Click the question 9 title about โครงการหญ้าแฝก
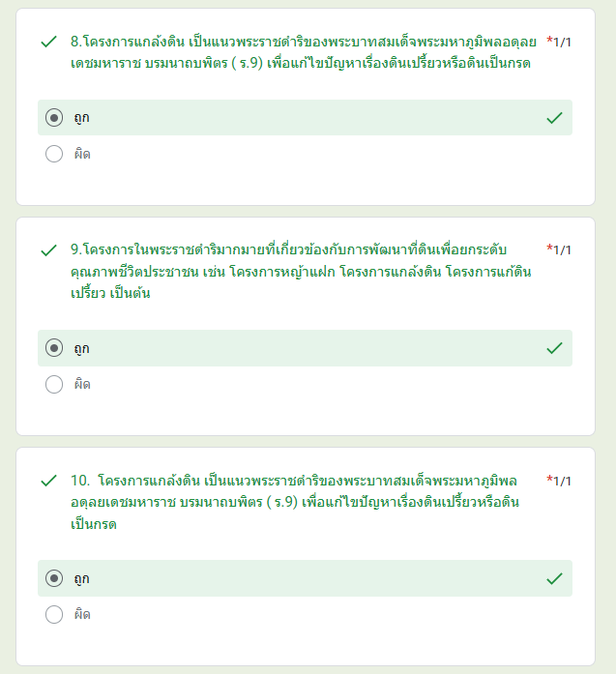 click(301, 272)
